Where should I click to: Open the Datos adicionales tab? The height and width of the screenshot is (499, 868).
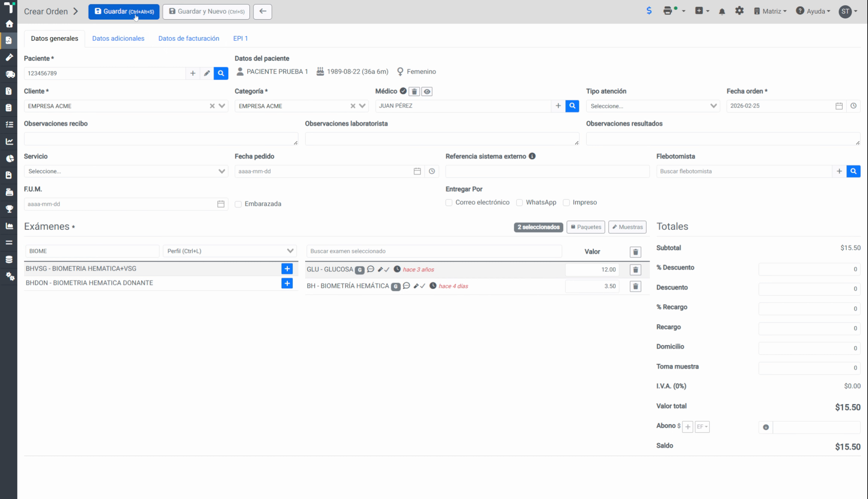pyautogui.click(x=118, y=38)
